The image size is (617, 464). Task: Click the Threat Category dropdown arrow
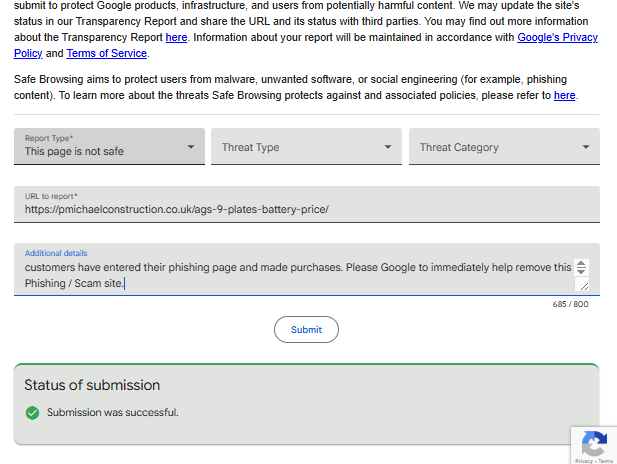586,147
